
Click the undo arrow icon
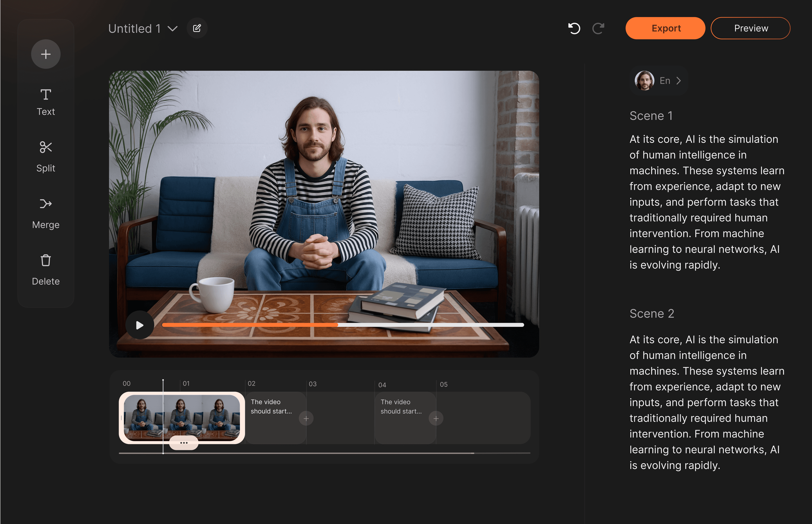[x=574, y=28]
